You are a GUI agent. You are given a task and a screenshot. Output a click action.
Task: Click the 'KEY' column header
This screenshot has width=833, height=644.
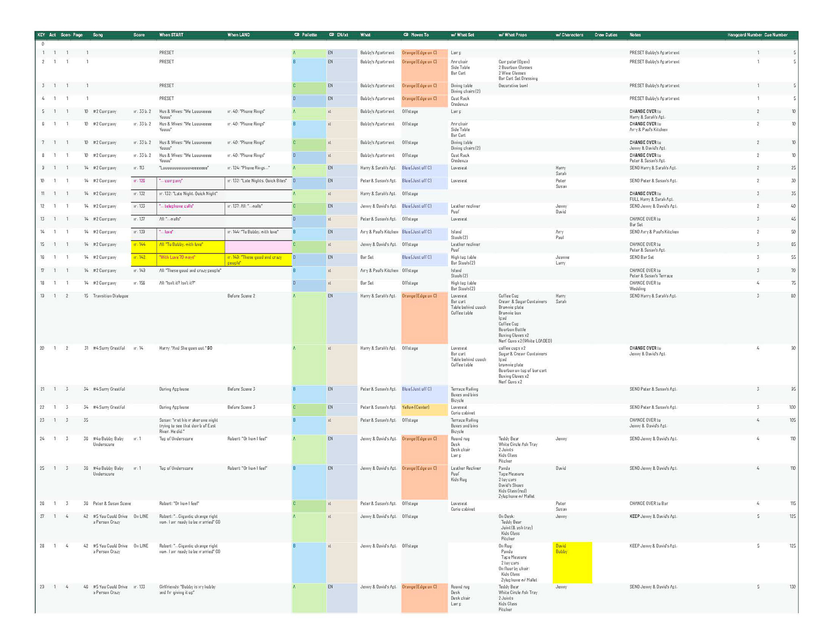[x=41, y=35]
